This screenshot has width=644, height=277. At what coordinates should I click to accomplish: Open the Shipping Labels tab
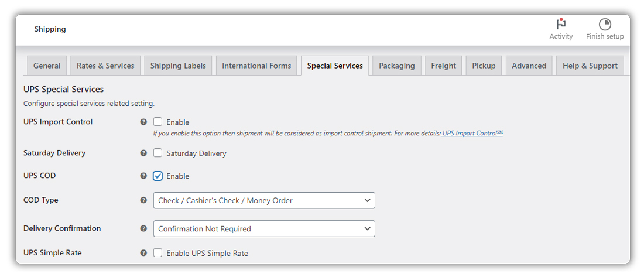[178, 66]
